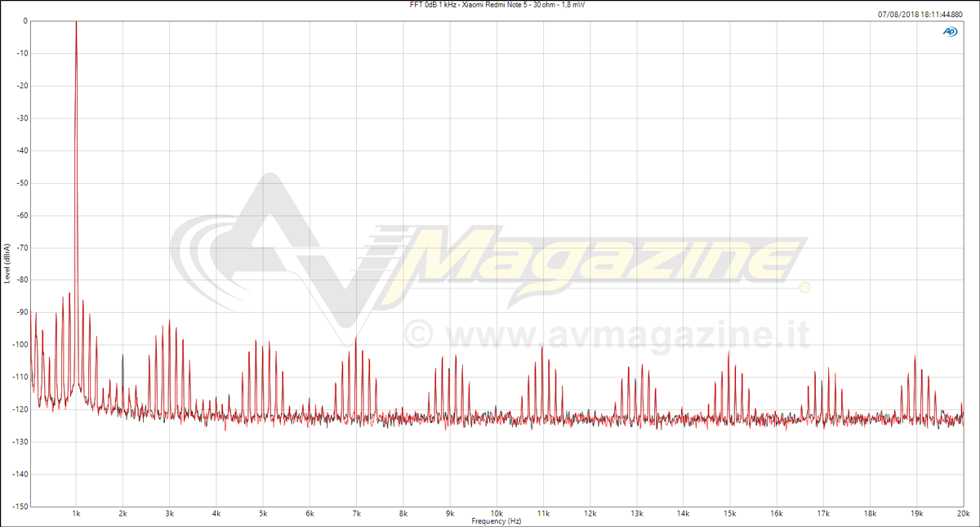Select the graph title starting with 'FFT 0dB 1 kHz'
Image resolution: width=980 pixels, height=527 pixels.
coord(497,5)
